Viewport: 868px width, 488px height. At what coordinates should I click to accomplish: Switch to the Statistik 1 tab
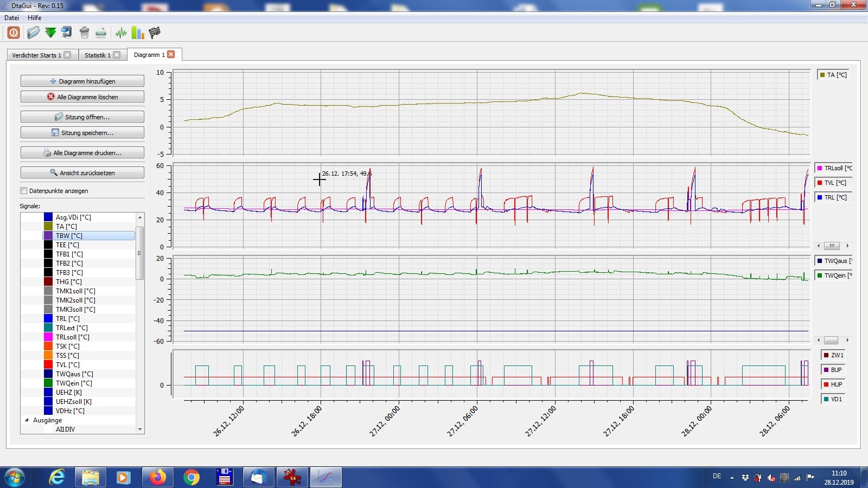pos(97,55)
